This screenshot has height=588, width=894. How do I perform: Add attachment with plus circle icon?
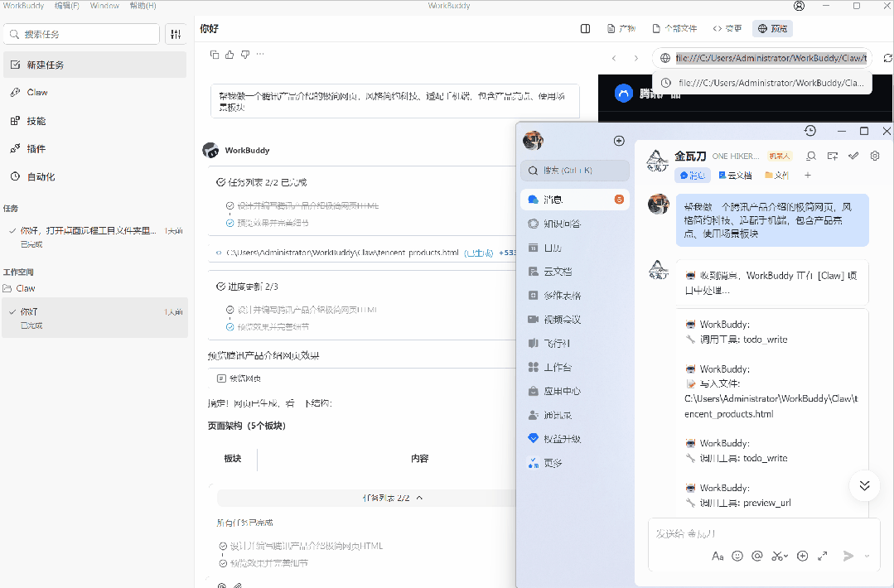(802, 556)
